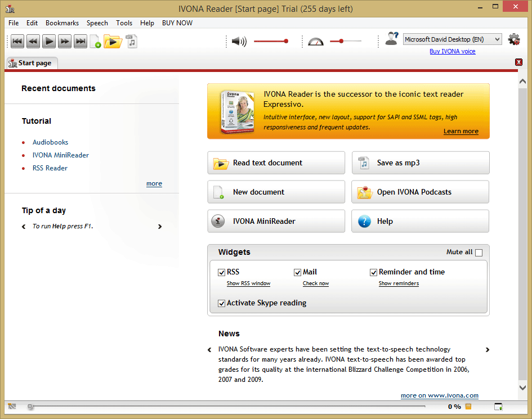Skip to the beginning with the first toolbar button

click(17, 42)
